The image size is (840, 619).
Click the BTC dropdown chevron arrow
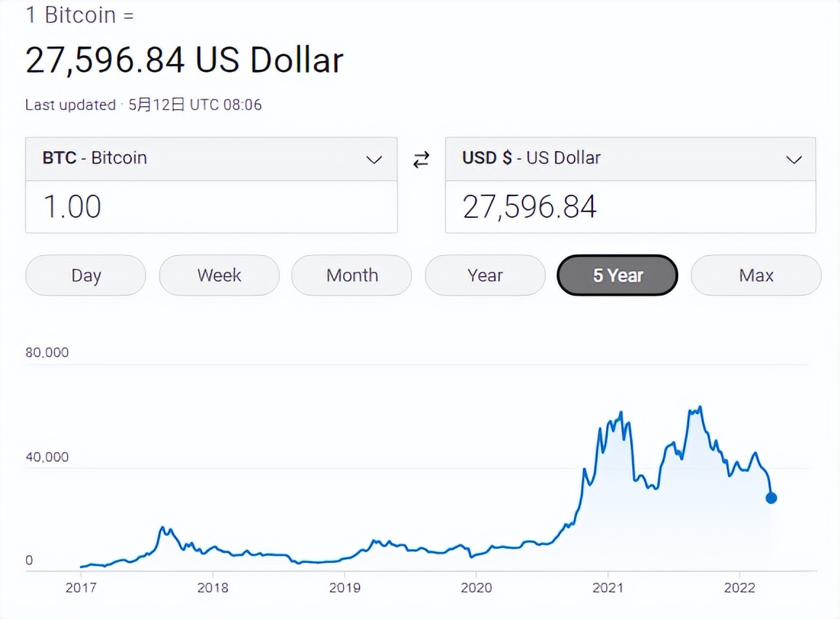pos(374,159)
